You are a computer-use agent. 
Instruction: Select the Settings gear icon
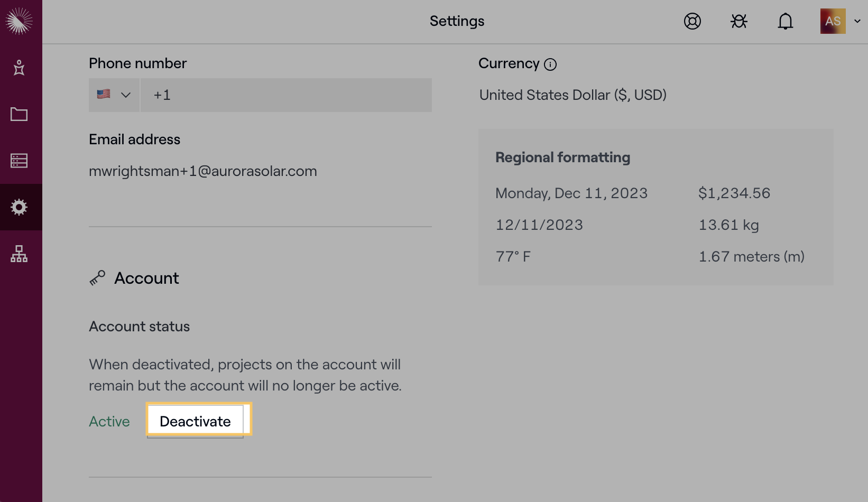[19, 207]
